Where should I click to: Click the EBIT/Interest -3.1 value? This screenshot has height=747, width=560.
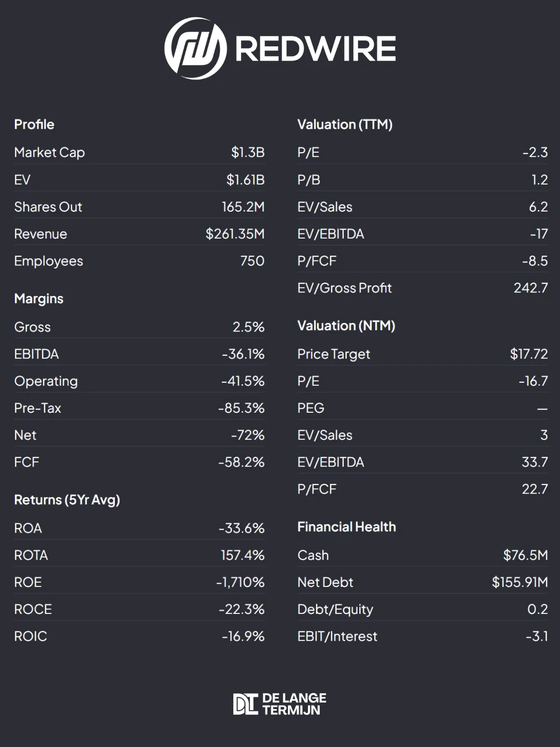tap(537, 636)
